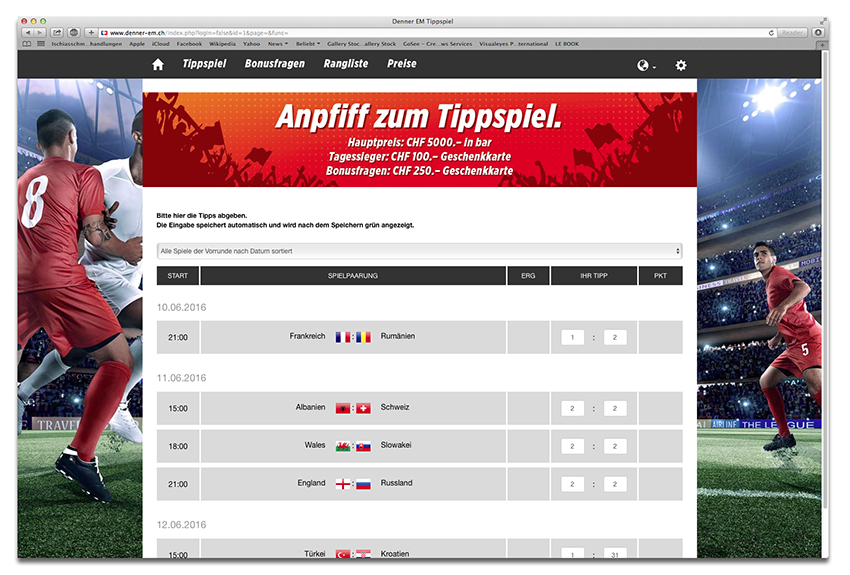
Task: Open the Gallery Stock bookmark
Action: point(362,44)
